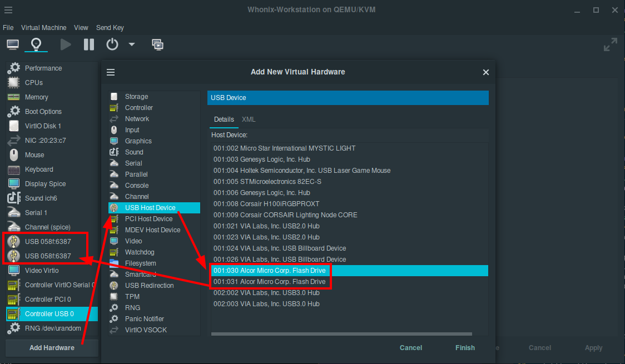
Task: Select Controller PCI 0 in the sidebar
Action: 52,299
